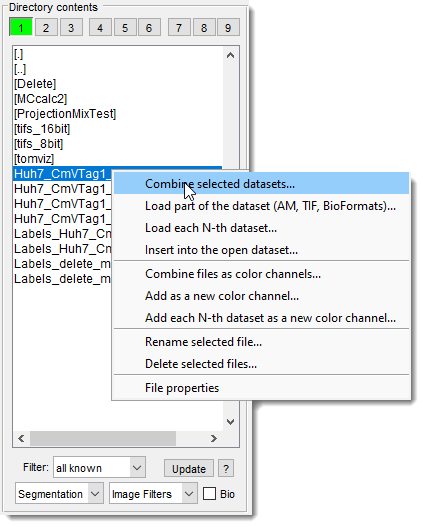This screenshot has width=423, height=527.
Task: Open the tomviz folder entry
Action: click(x=34, y=158)
